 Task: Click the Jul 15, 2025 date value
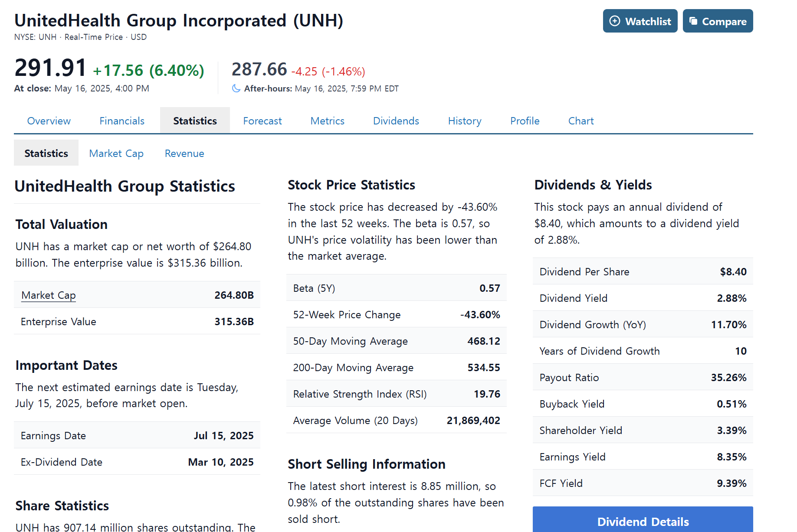coord(224,436)
